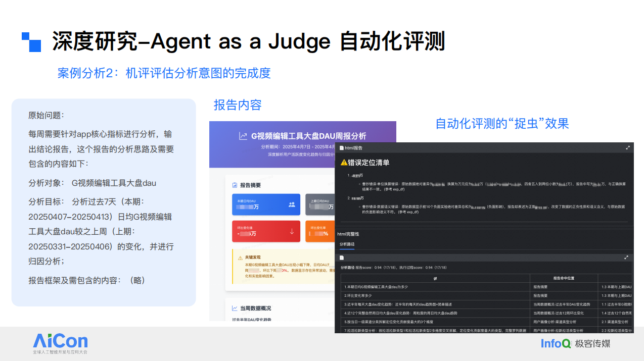
Task: Click the users icon on the 本期日均DAU card
Action: 292,204
